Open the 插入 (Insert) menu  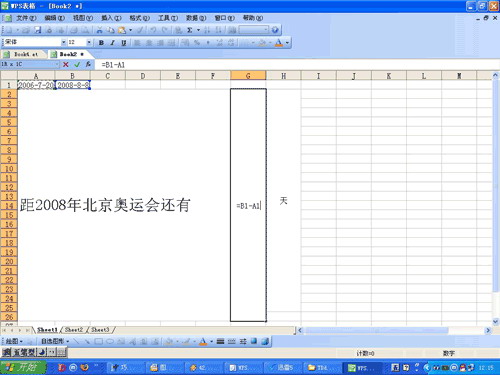(x=111, y=18)
